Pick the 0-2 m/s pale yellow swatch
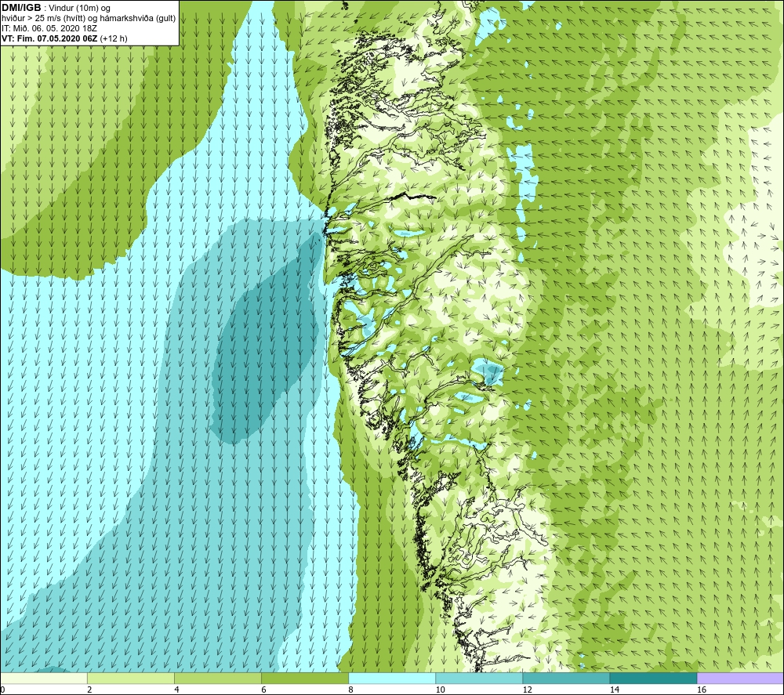The height and width of the screenshot is (695, 784). (43, 679)
